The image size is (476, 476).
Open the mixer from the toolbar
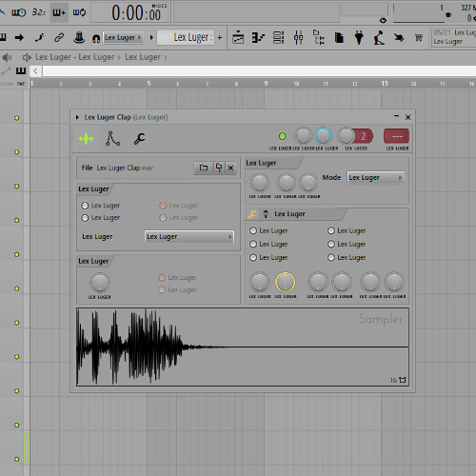pyautogui.click(x=298, y=38)
